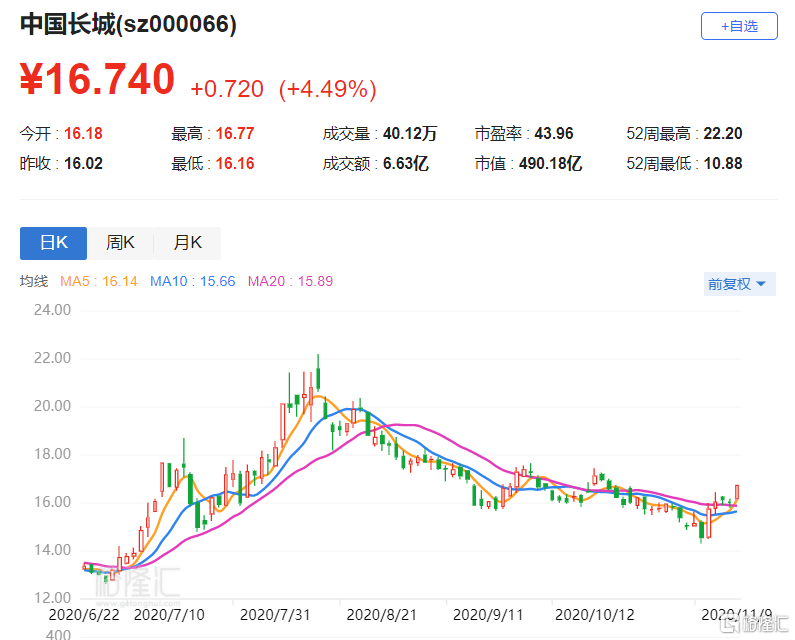Click the 均线 label
The image size is (795, 640).
click(34, 281)
